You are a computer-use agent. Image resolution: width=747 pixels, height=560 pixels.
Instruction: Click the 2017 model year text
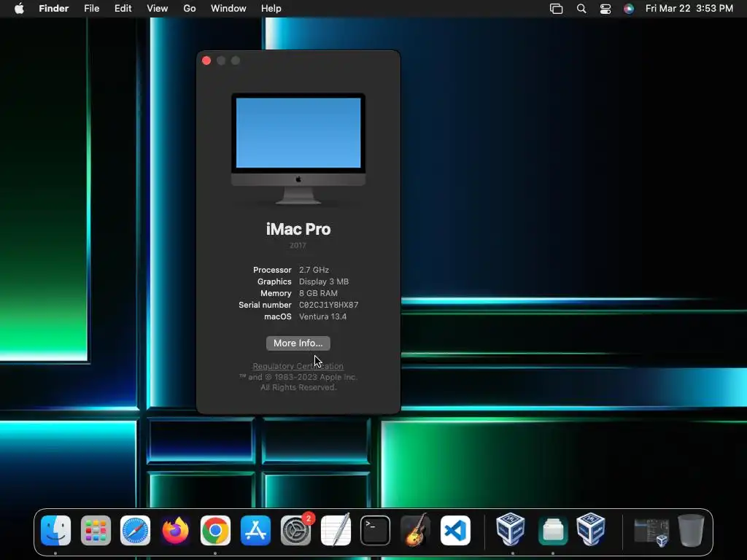click(298, 245)
